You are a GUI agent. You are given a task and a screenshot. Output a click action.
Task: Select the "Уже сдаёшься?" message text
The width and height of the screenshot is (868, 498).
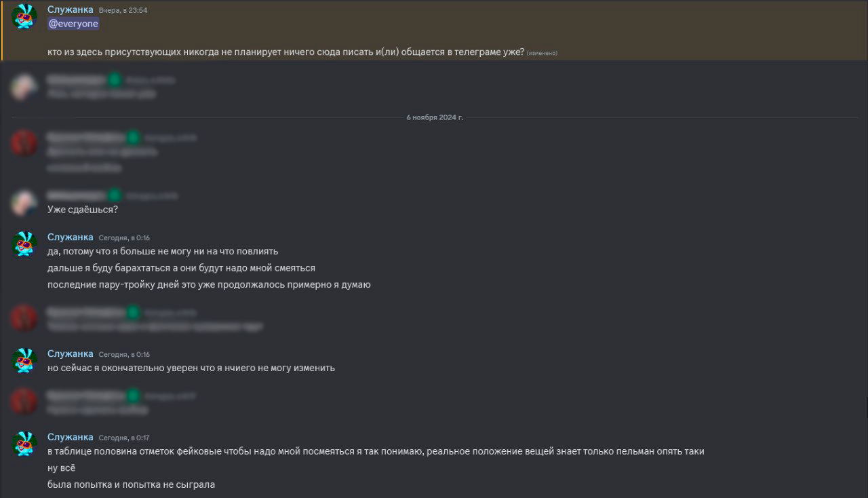(x=83, y=210)
